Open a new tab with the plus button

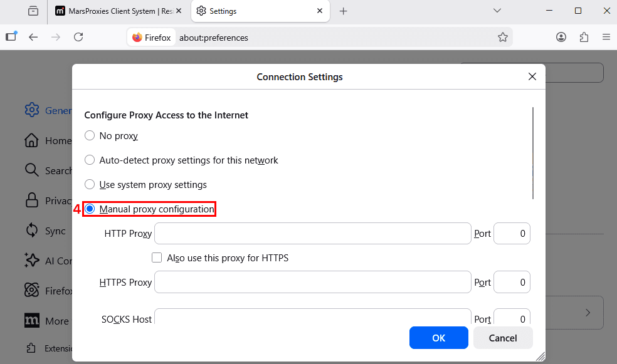click(x=343, y=11)
